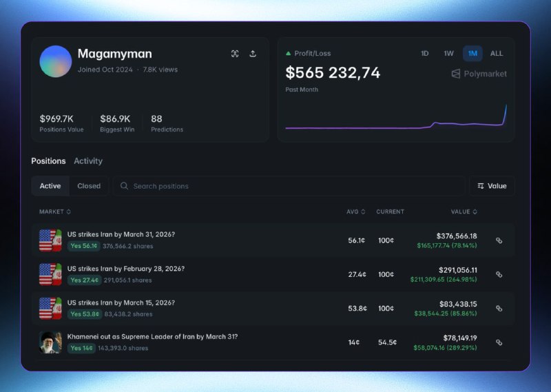Show the Closed positions tab
The width and height of the screenshot is (551, 392).
tap(89, 186)
